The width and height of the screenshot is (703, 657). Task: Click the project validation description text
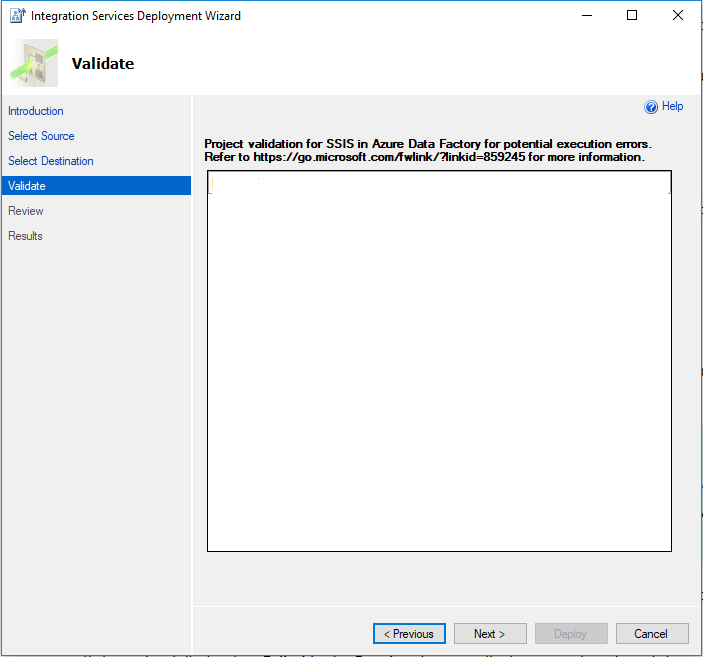point(428,150)
